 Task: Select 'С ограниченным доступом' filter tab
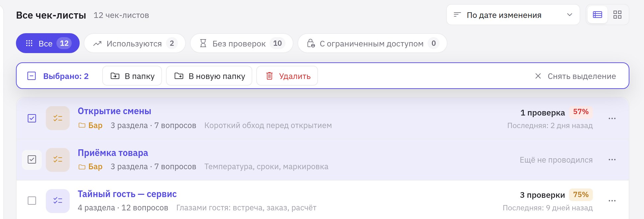[x=372, y=43]
